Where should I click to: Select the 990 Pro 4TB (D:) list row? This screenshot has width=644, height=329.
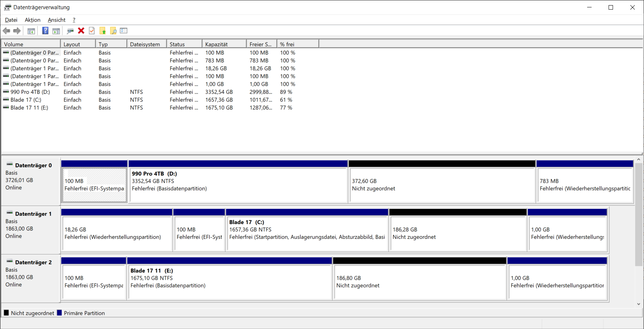160,92
